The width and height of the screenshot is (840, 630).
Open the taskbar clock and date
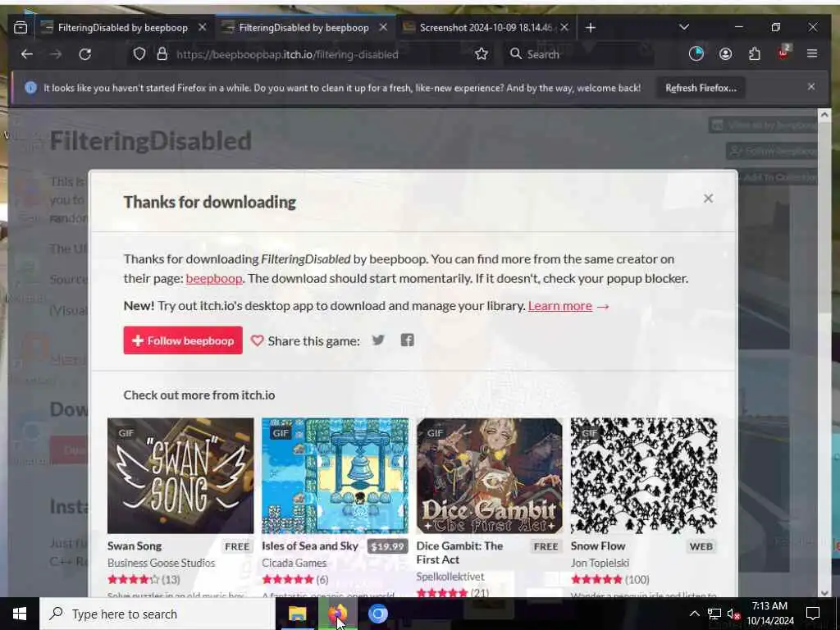pyautogui.click(x=769, y=614)
